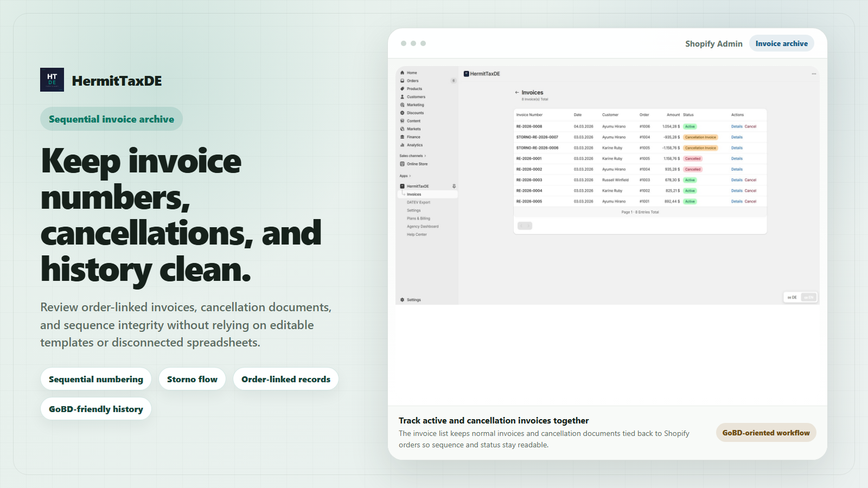868x488 pixels.
Task: Click invoice number RE-2026-0004
Action: coord(529,191)
